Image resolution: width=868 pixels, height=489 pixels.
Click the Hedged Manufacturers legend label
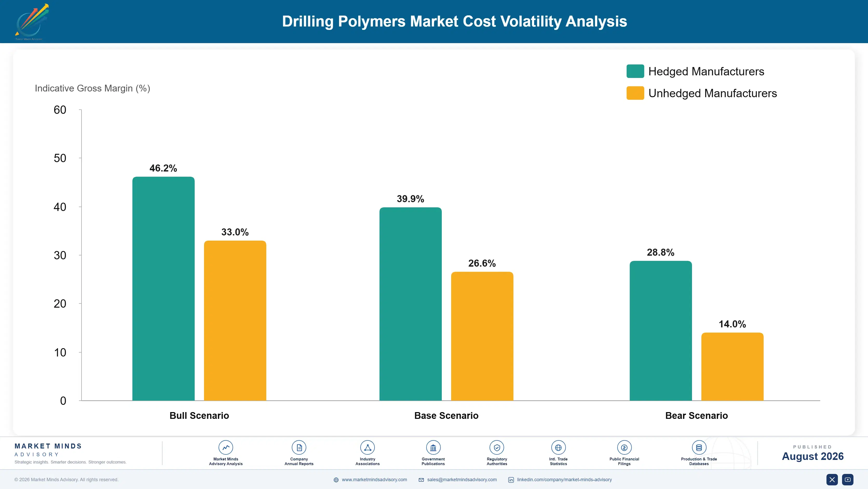coord(706,71)
